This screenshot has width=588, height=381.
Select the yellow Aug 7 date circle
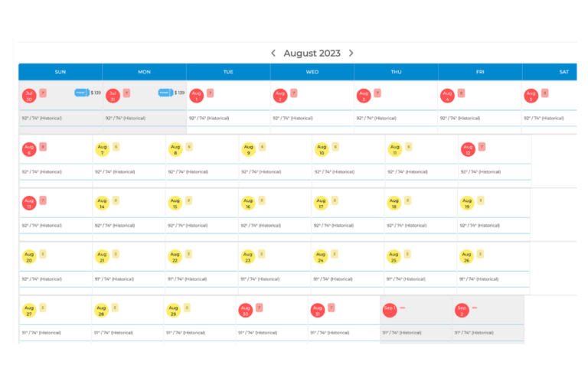coord(103,149)
